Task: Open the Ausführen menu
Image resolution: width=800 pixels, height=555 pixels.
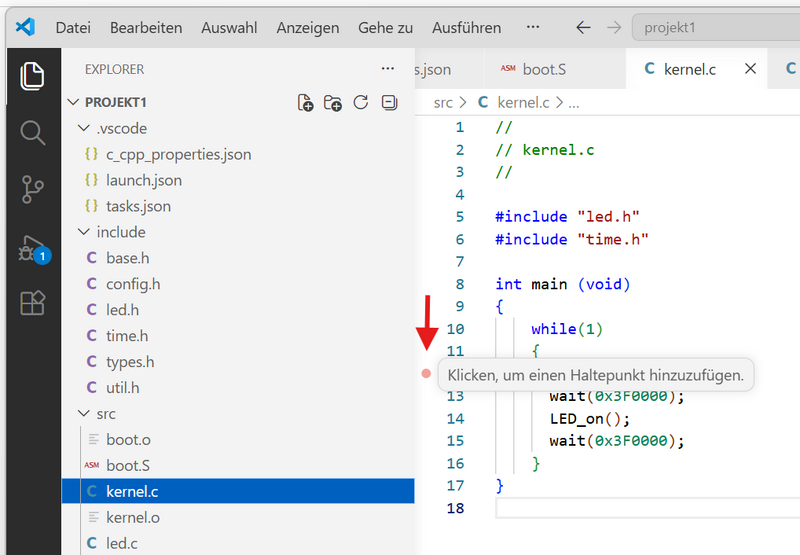Action: 466,28
